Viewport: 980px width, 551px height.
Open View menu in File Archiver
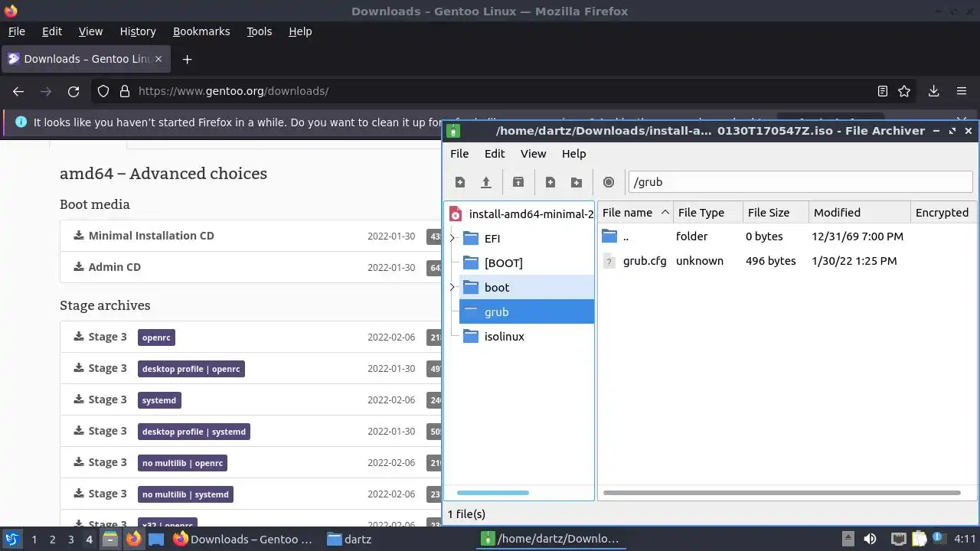click(534, 154)
